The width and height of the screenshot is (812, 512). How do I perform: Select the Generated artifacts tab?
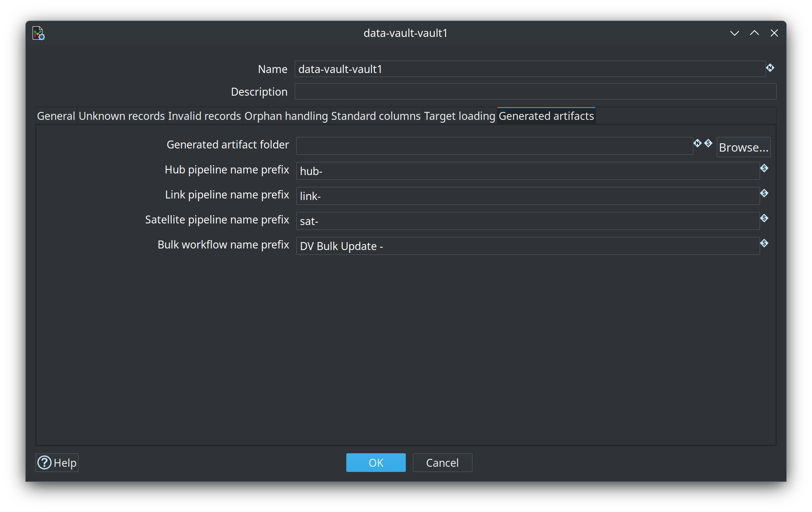click(546, 116)
